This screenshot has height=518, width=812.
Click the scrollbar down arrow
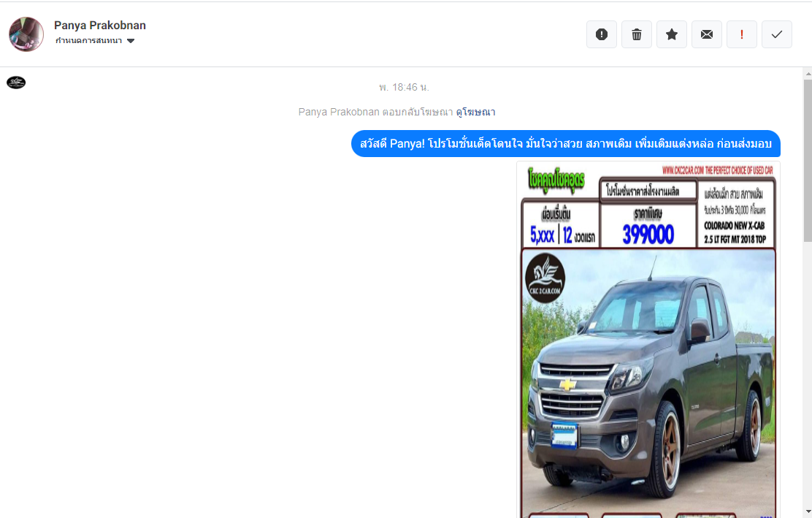[x=808, y=511]
